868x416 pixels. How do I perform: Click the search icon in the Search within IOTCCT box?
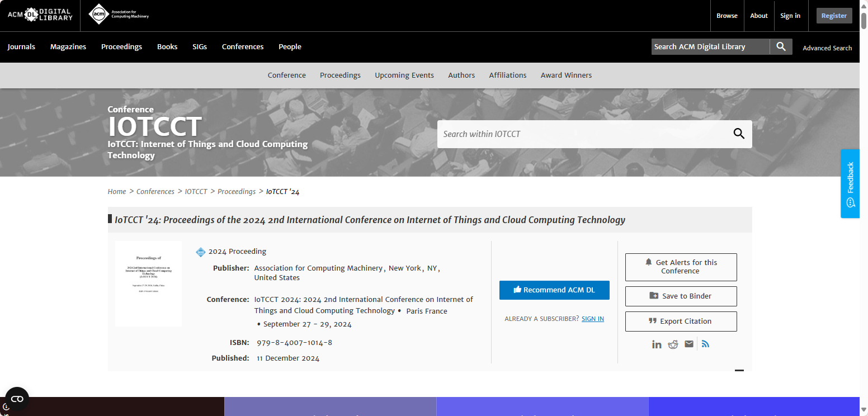point(739,134)
